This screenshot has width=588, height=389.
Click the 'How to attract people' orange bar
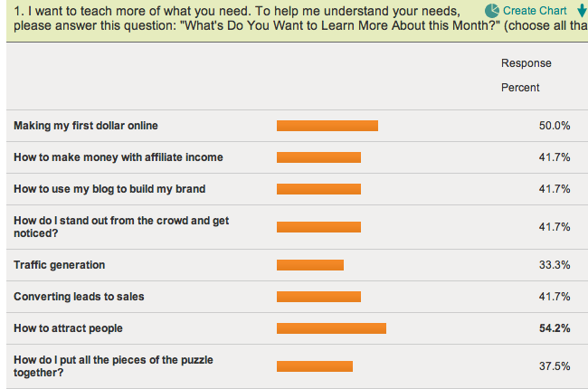(331, 328)
